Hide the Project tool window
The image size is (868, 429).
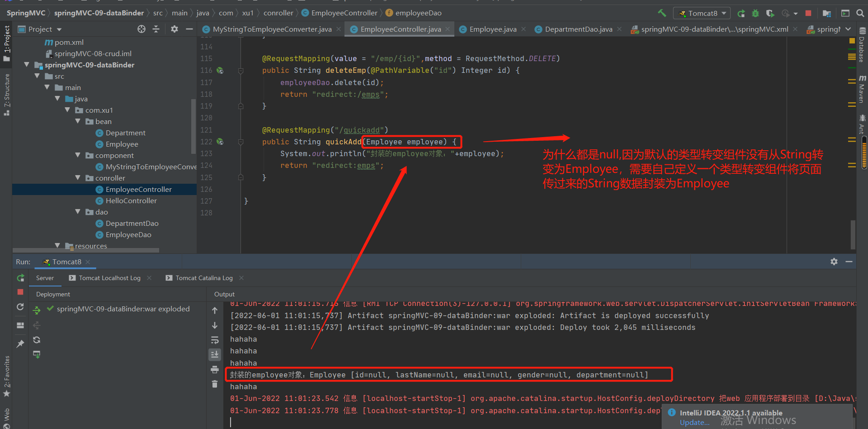point(189,29)
